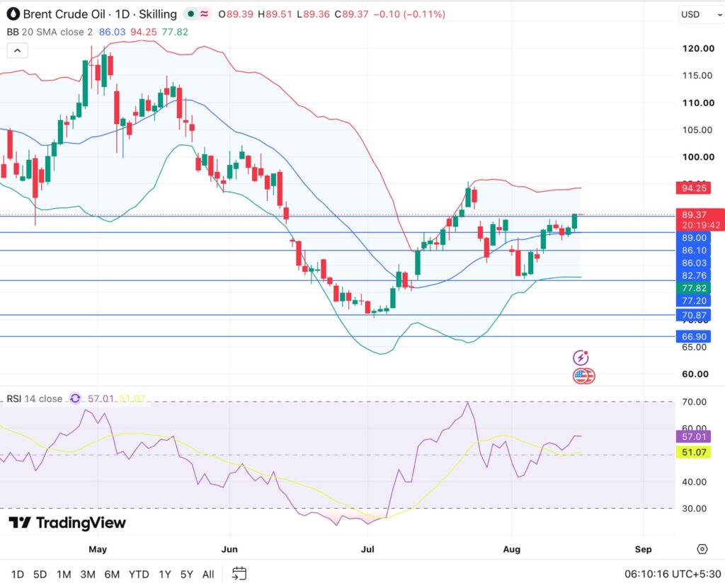
Task: Select the 5Y time range
Action: tap(186, 574)
